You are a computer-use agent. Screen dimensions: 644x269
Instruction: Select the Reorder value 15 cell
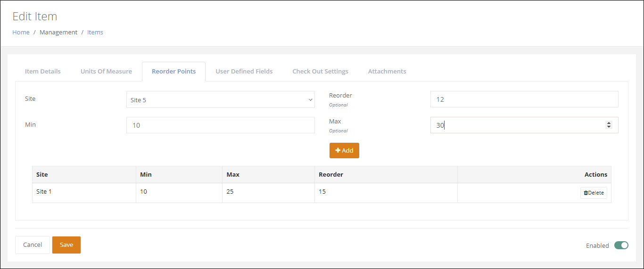pyautogui.click(x=386, y=193)
